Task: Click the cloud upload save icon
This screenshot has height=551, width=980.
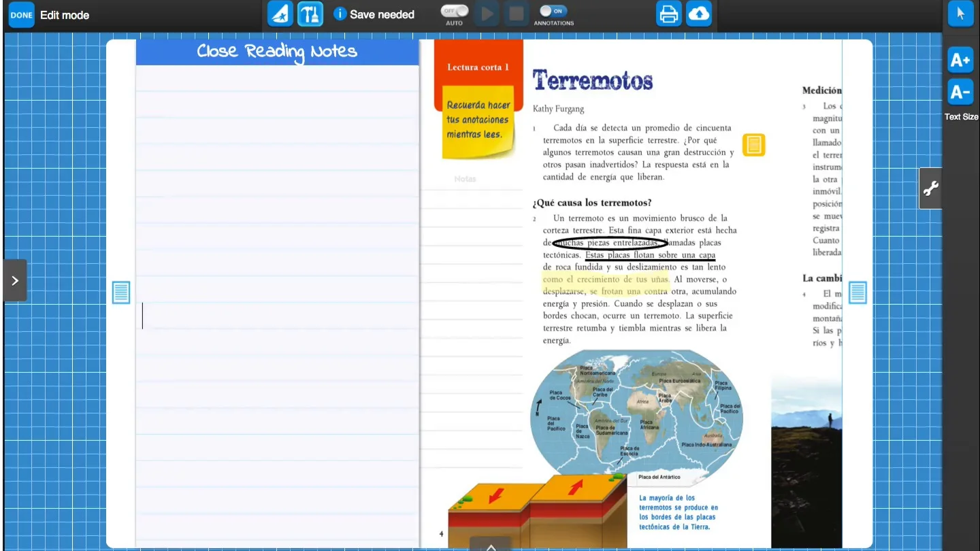Action: click(x=699, y=14)
